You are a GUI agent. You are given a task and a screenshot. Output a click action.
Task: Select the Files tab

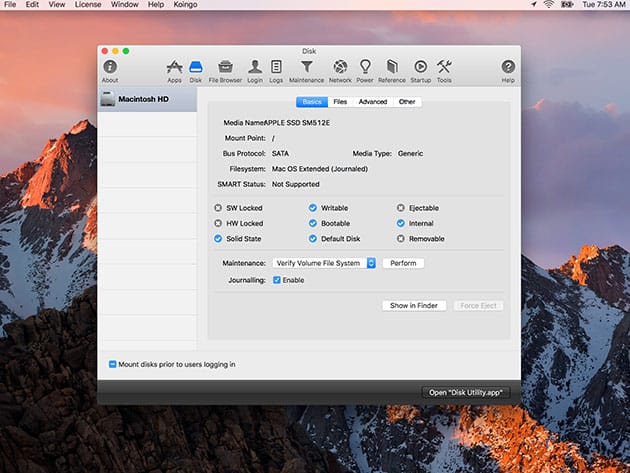(x=340, y=102)
